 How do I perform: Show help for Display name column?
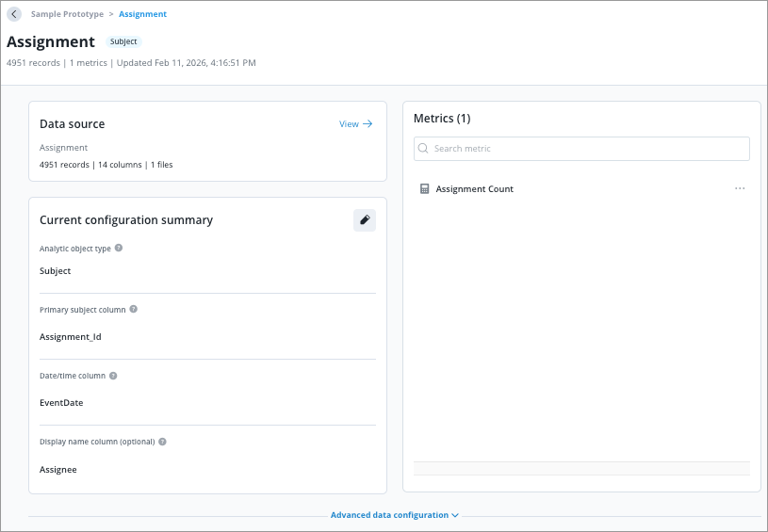[x=162, y=442]
